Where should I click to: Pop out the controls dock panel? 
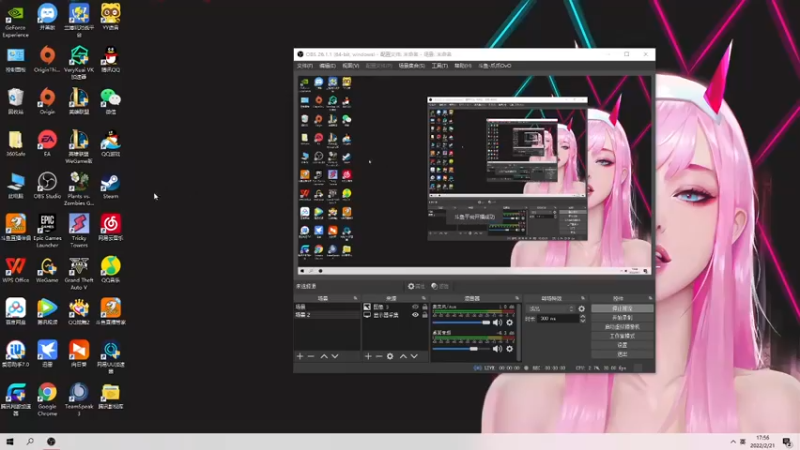coord(650,298)
